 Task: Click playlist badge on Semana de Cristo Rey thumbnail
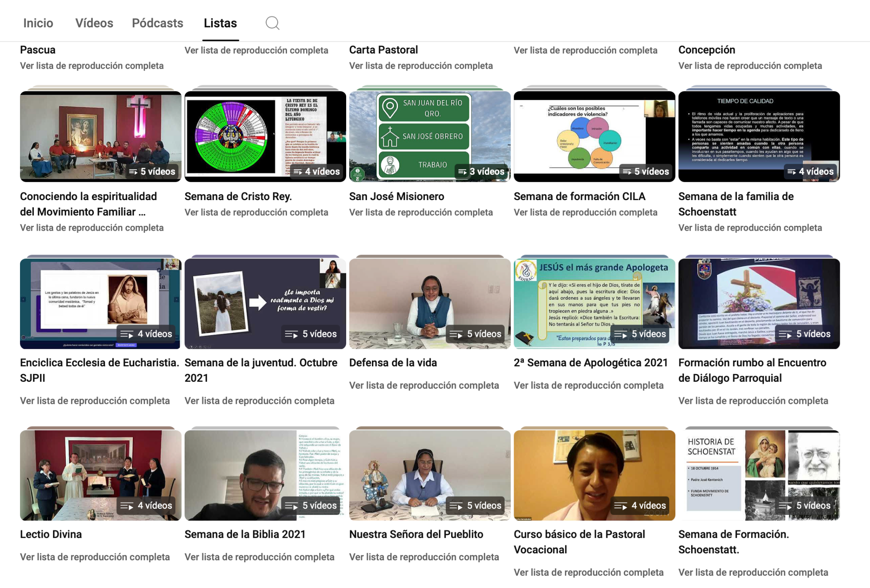coord(316,171)
